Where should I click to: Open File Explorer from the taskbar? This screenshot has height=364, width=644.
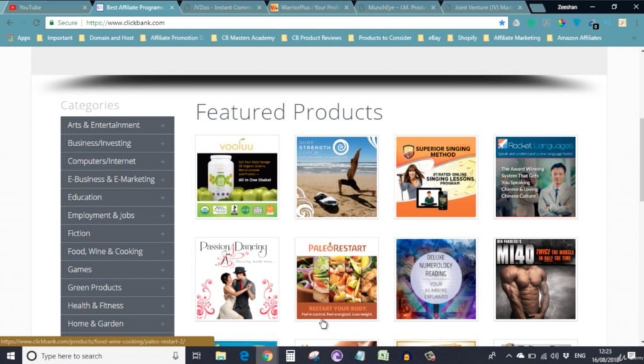point(221,356)
